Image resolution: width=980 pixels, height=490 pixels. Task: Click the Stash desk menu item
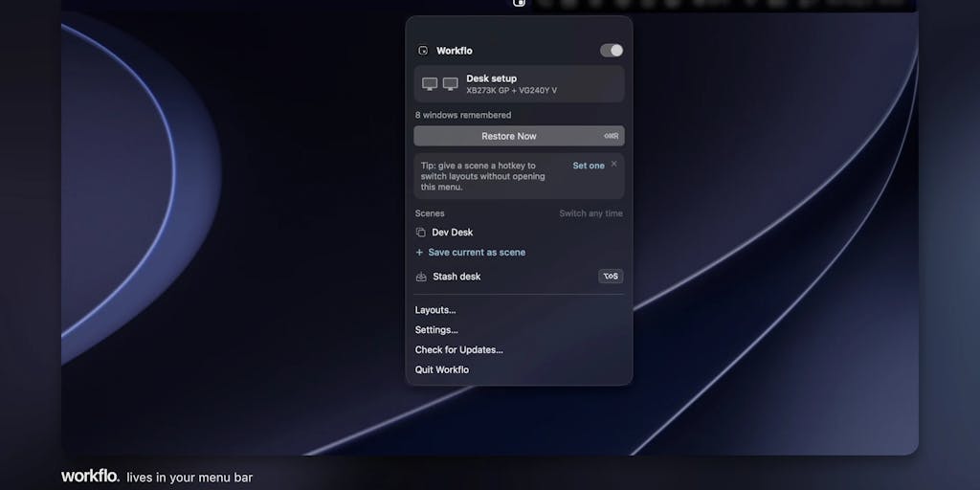[x=519, y=277]
